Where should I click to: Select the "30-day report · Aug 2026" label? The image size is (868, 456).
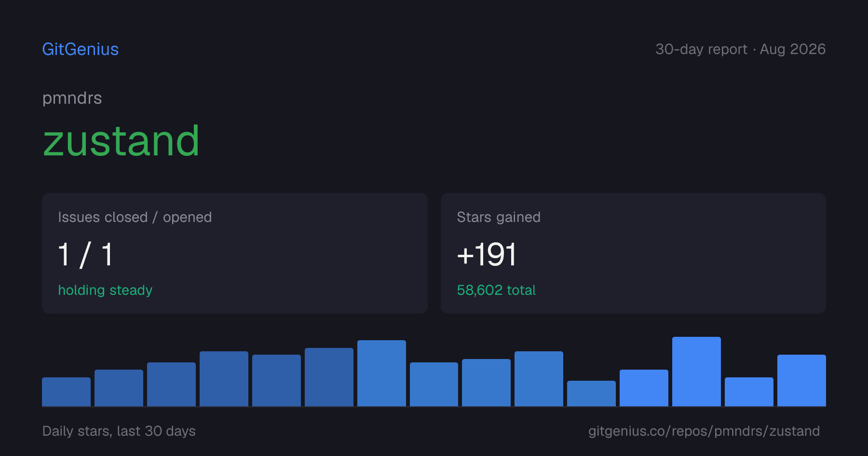click(x=740, y=49)
